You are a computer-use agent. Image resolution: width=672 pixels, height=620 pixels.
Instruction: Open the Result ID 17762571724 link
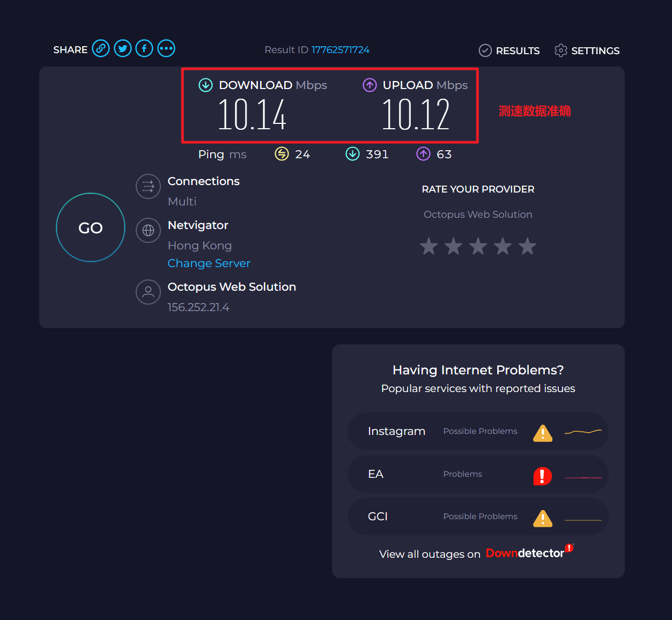click(x=340, y=50)
